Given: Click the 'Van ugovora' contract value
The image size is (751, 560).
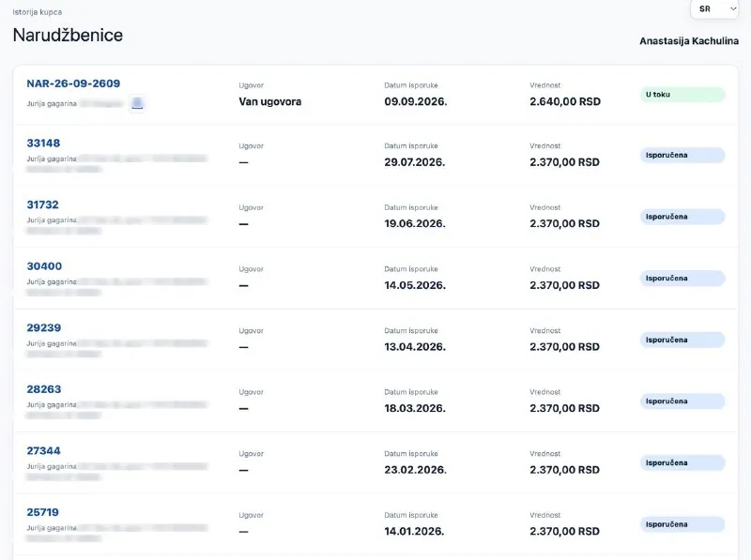Looking at the screenshot, I should coord(270,101).
